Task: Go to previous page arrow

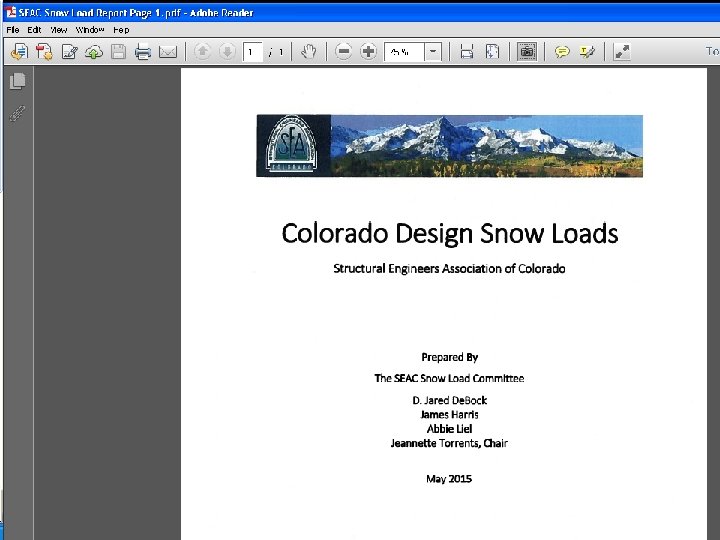Action: (202, 51)
